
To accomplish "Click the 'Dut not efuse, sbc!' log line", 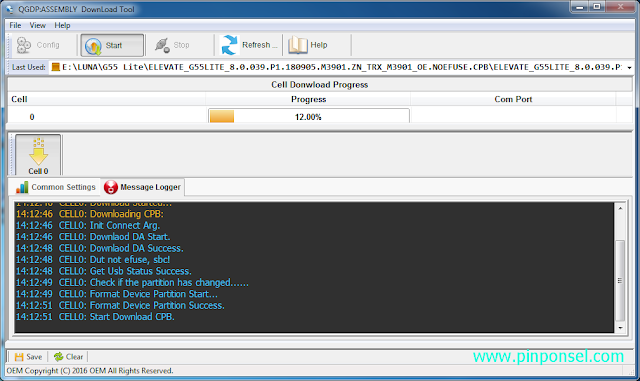I will [x=93, y=260].
